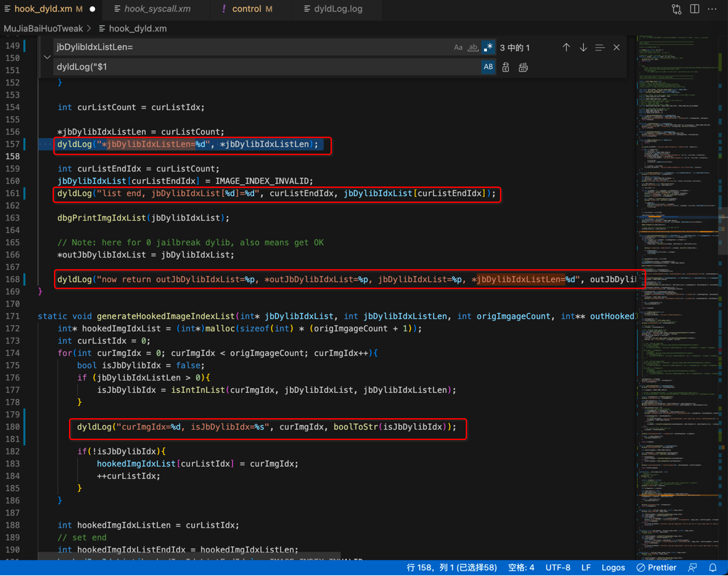Click the Prettier status bar button
Screen dimensions: 728x576
[x=656, y=568]
